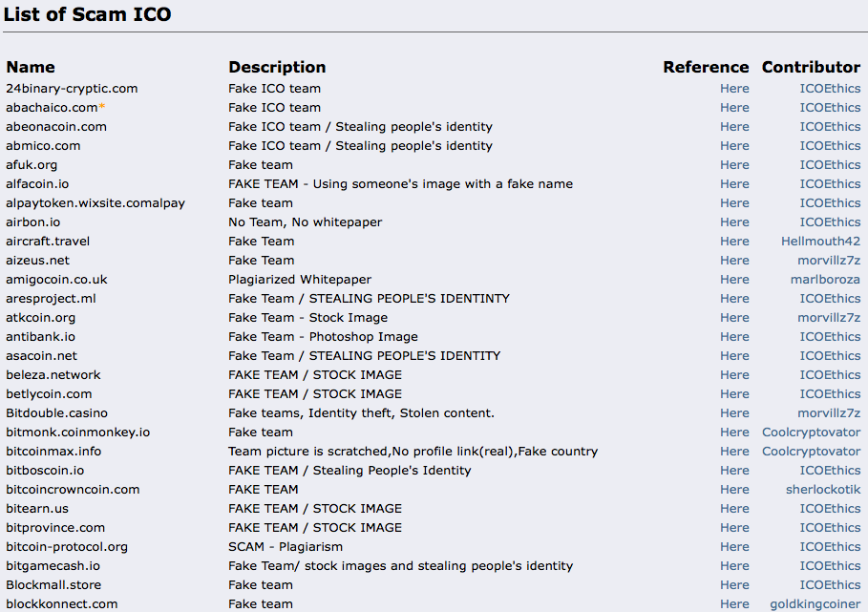The height and width of the screenshot is (612, 868).
Task: Click the Description column header
Action: 277,67
